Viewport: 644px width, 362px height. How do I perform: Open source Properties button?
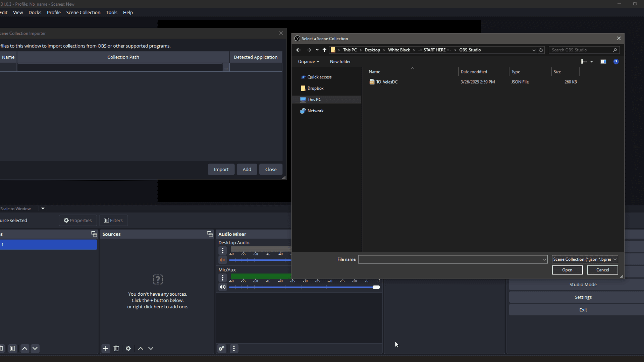click(x=78, y=221)
